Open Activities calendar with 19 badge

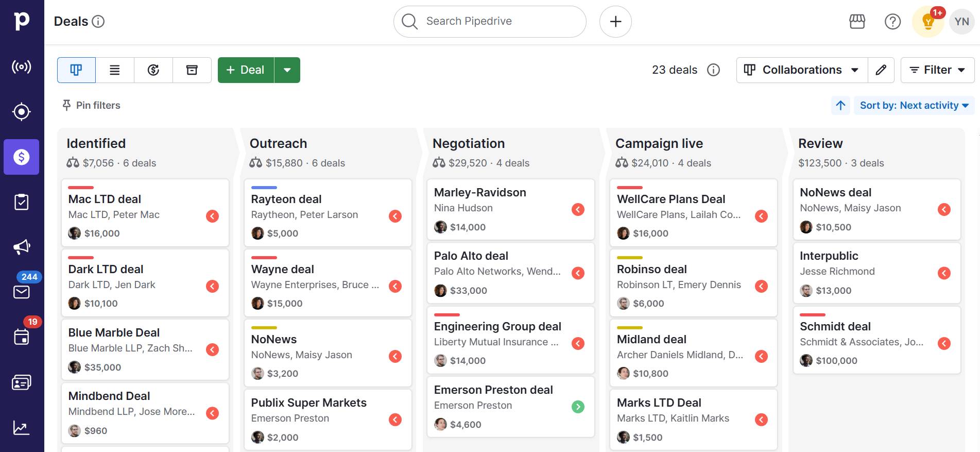pyautogui.click(x=22, y=337)
